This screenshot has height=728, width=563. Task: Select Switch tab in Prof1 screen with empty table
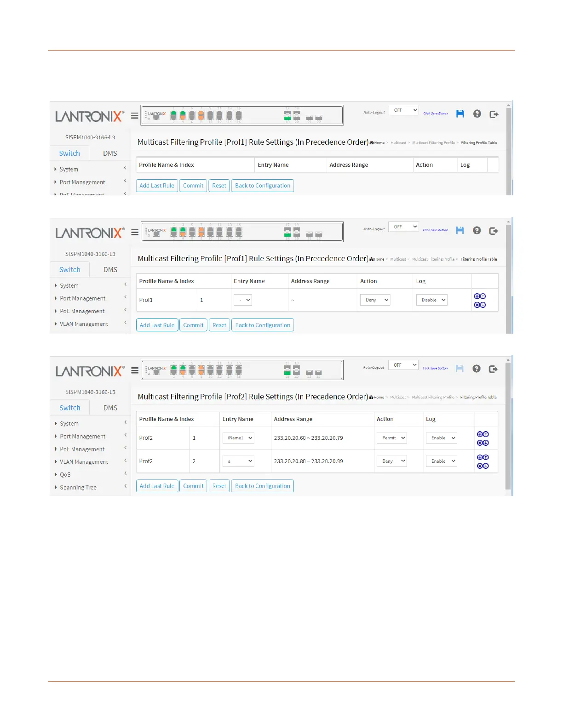(69, 153)
